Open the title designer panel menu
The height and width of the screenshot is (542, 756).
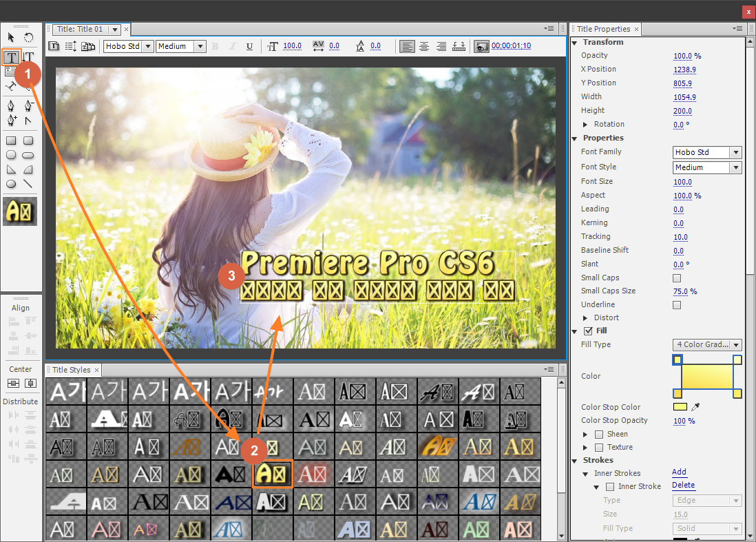coord(549,28)
